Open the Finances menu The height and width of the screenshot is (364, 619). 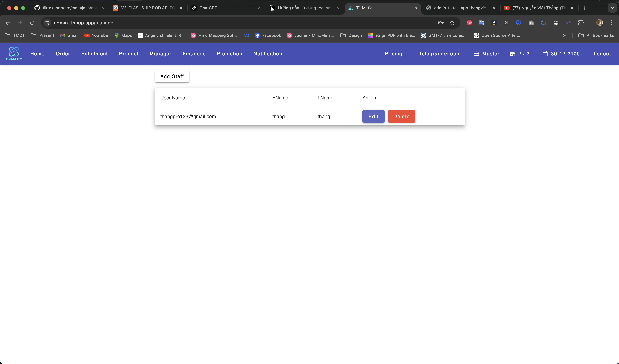pyautogui.click(x=194, y=53)
